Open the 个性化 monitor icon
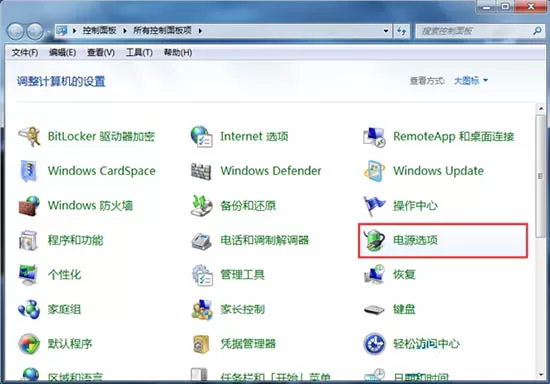The height and width of the screenshot is (384, 550). tap(28, 275)
